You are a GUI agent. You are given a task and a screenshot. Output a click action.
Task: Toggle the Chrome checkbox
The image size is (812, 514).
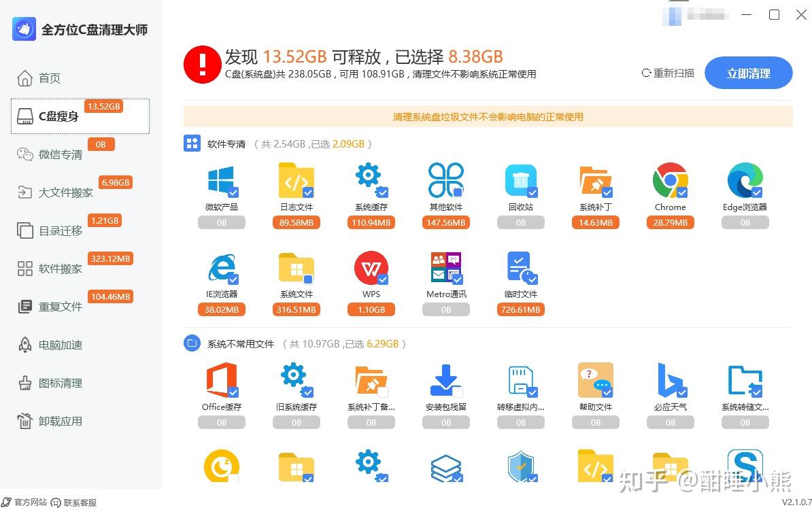(682, 192)
